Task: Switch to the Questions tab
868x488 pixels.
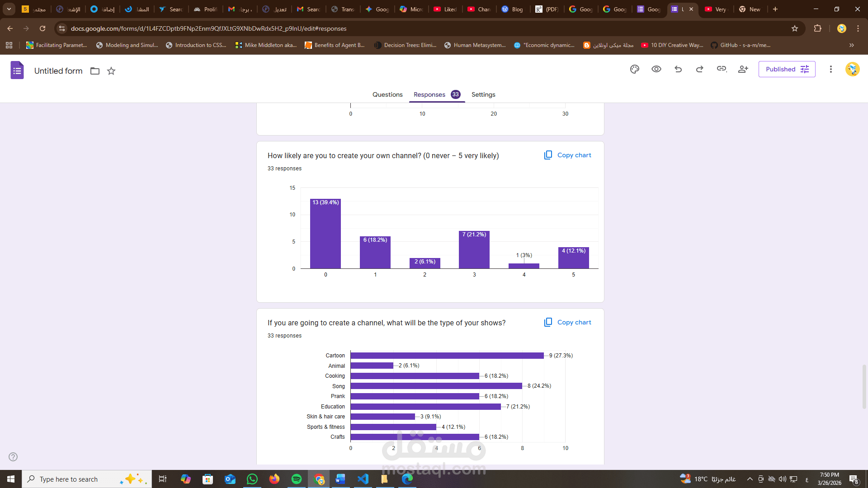Action: [x=387, y=94]
